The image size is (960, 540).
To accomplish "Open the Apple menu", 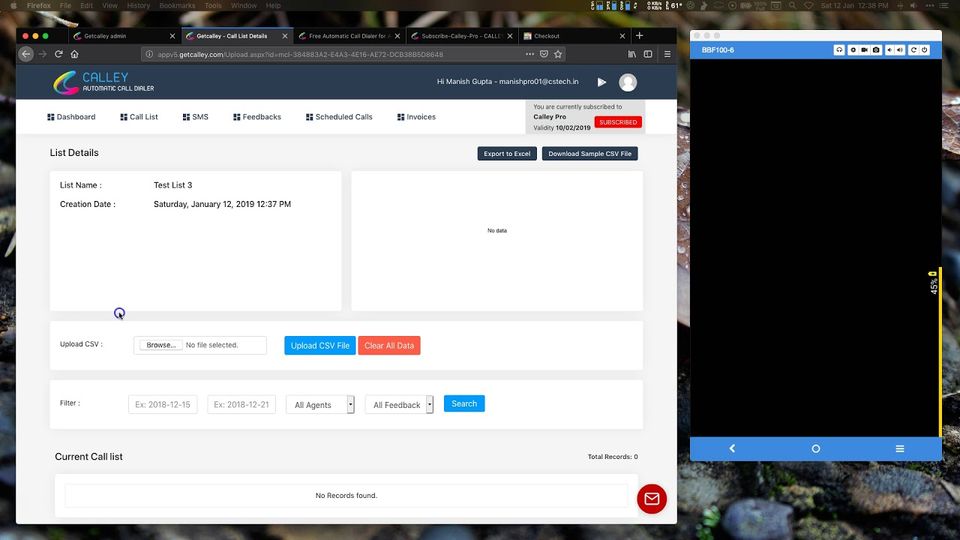I will coord(13,6).
